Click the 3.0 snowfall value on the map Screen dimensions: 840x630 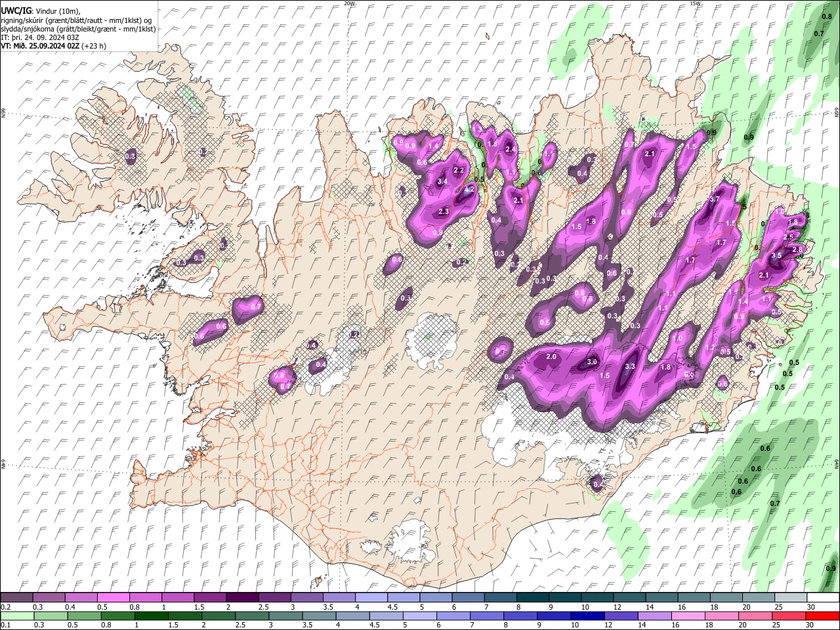pos(592,362)
